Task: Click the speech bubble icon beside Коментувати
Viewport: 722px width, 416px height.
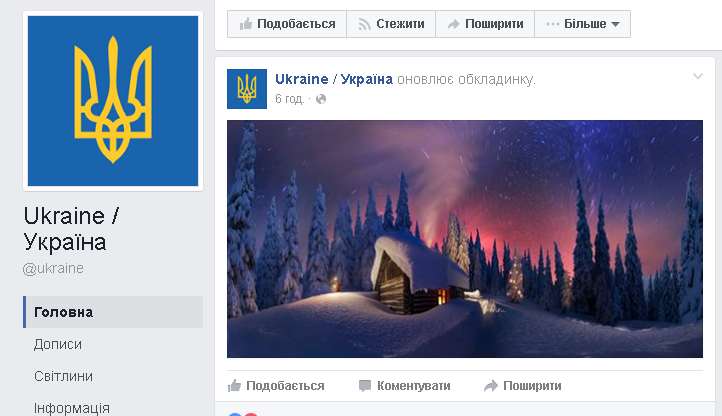Action: (365, 386)
